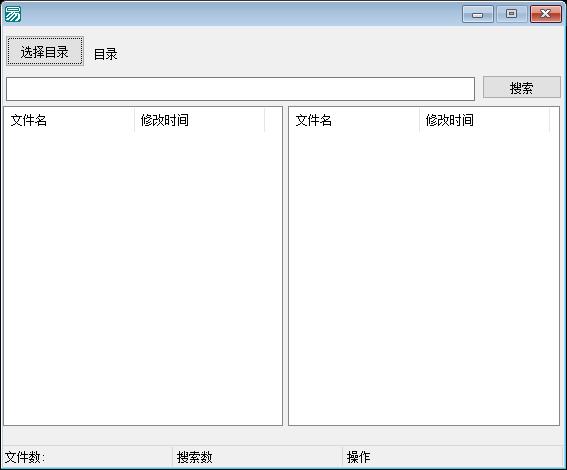This screenshot has width=567, height=470.
Task: Click the 选择目录 button
Action: (45, 51)
